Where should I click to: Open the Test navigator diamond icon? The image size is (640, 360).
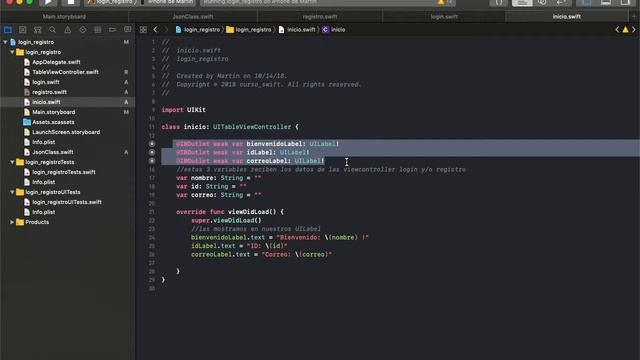[82, 30]
